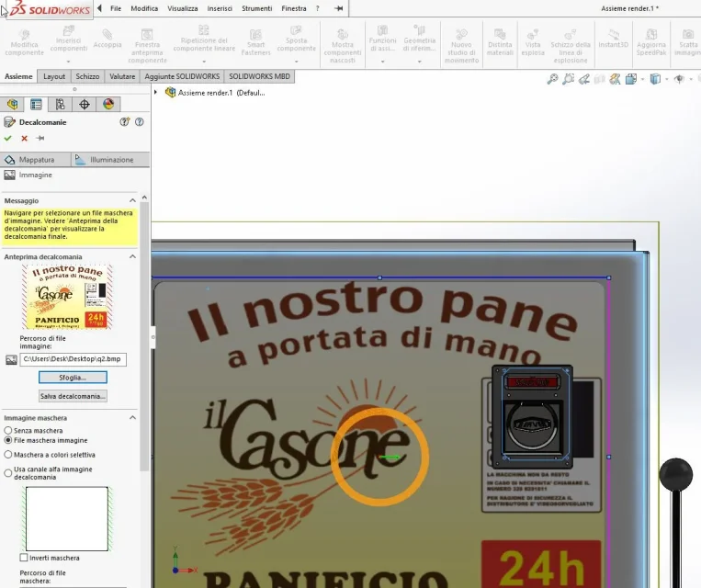Click the Sfoglia... browse button
The height and width of the screenshot is (588, 701).
tap(73, 378)
